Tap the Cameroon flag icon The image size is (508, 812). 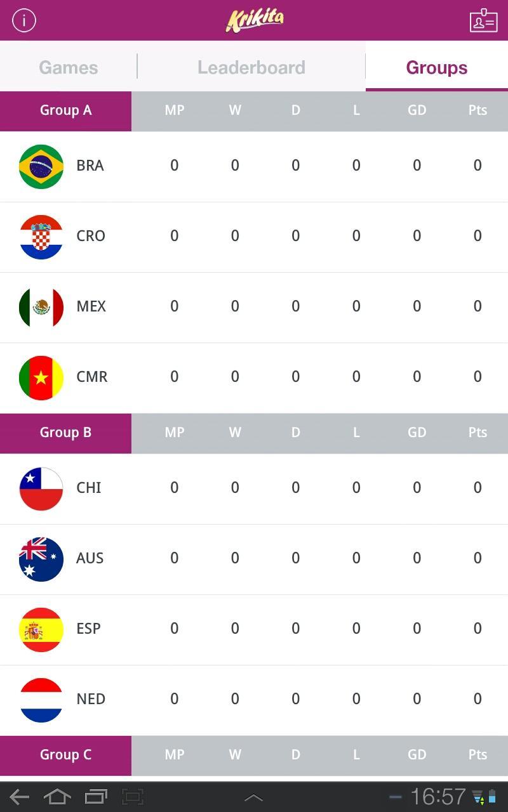point(41,377)
